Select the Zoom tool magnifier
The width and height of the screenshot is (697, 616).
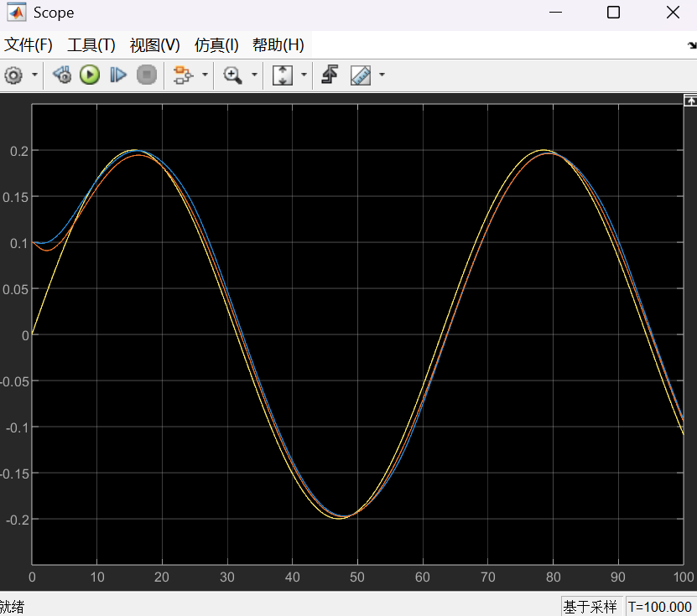(232, 75)
